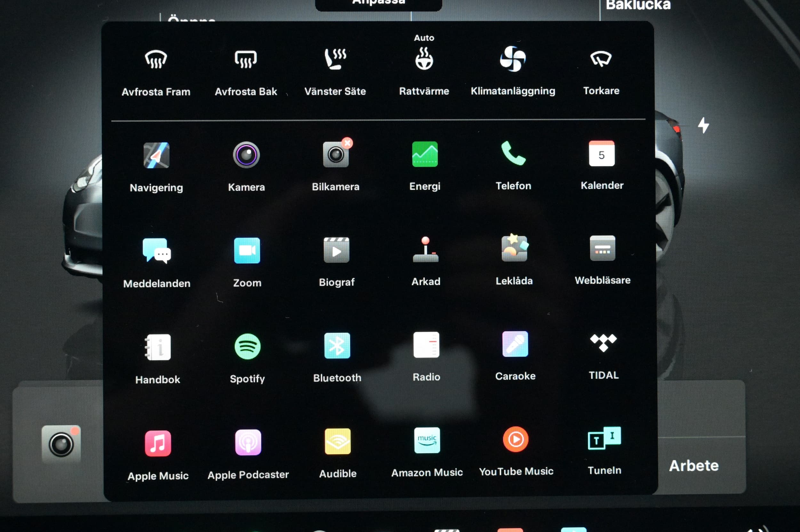Launch the Kamera app

click(x=246, y=155)
